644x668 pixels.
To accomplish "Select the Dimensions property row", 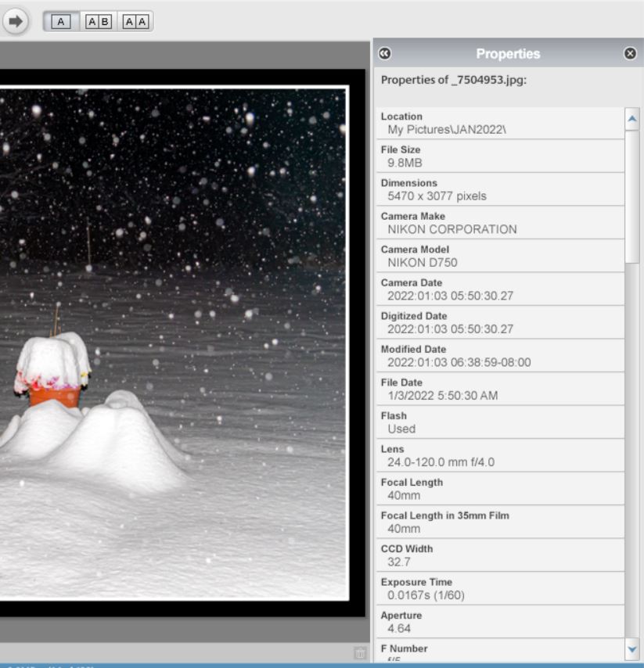I will [x=499, y=189].
